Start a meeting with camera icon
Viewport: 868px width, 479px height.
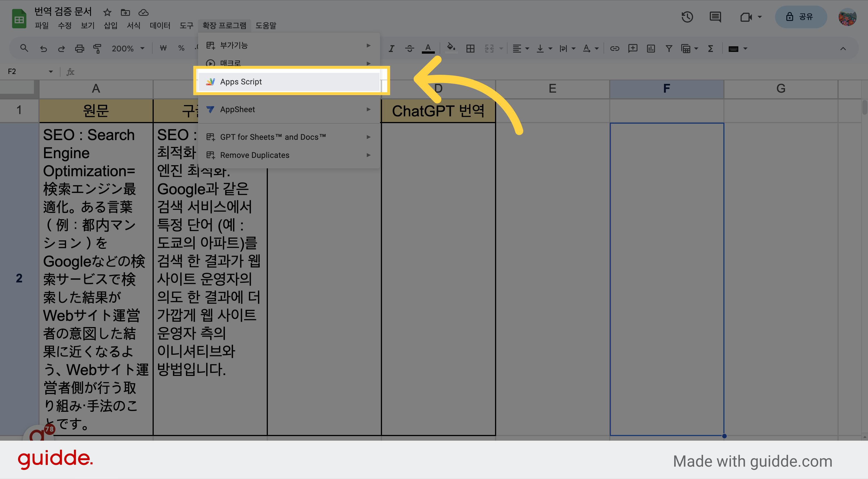746,17
